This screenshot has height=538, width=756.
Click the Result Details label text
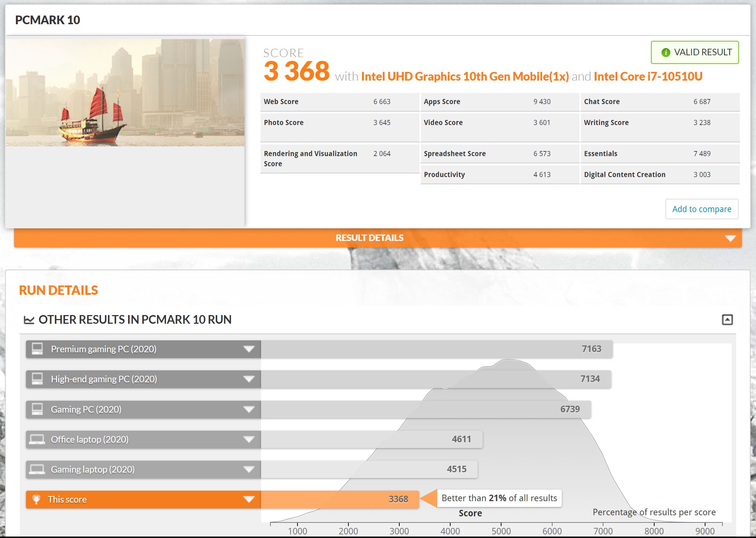[369, 238]
